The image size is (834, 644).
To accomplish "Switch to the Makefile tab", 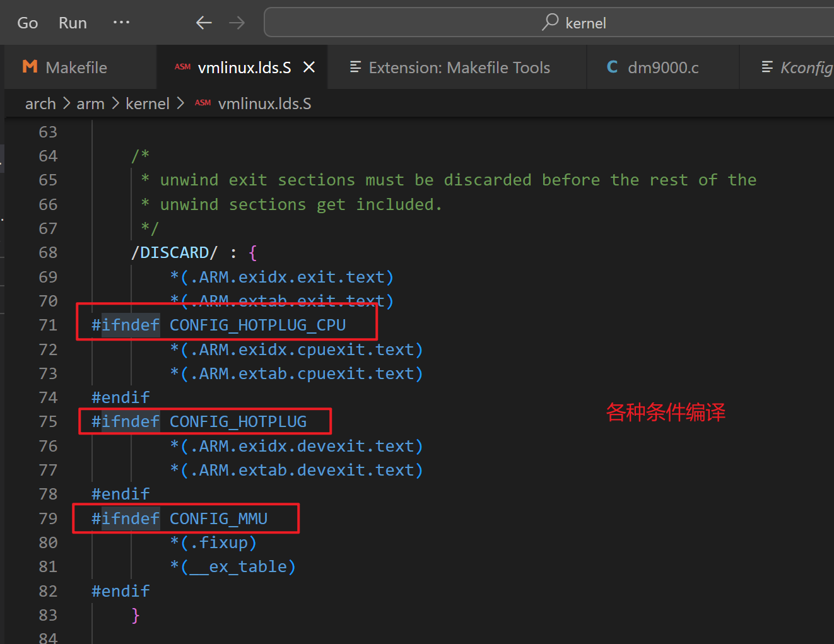I will click(80, 67).
